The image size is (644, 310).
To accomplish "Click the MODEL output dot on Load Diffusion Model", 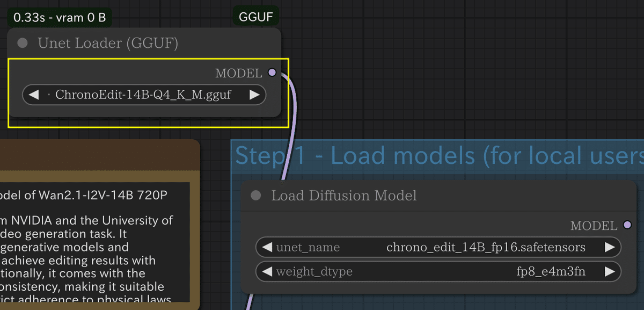I will tap(627, 226).
